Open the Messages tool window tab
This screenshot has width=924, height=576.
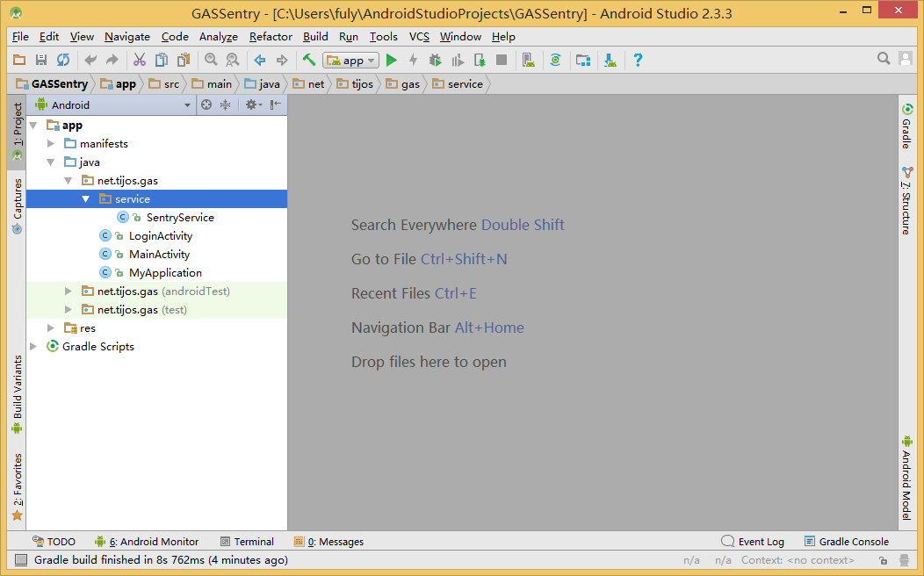[x=328, y=542]
